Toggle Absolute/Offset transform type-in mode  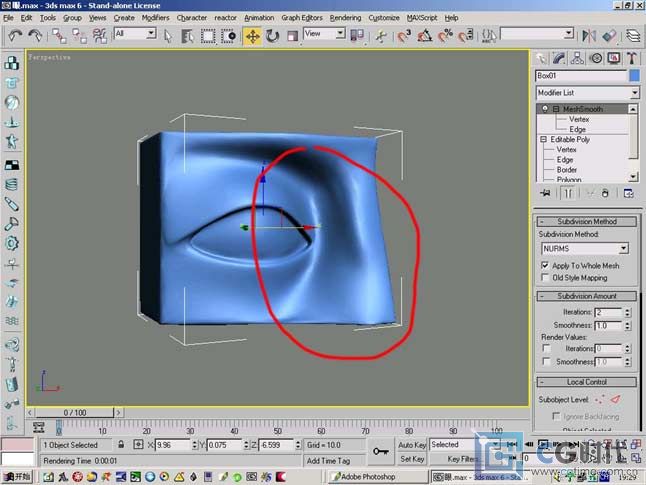point(138,445)
